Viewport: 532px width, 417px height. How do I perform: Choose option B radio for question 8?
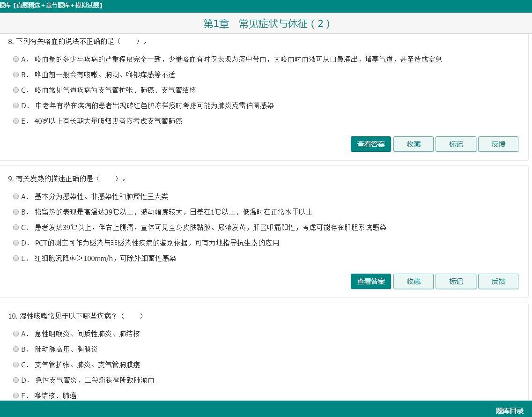[16, 75]
